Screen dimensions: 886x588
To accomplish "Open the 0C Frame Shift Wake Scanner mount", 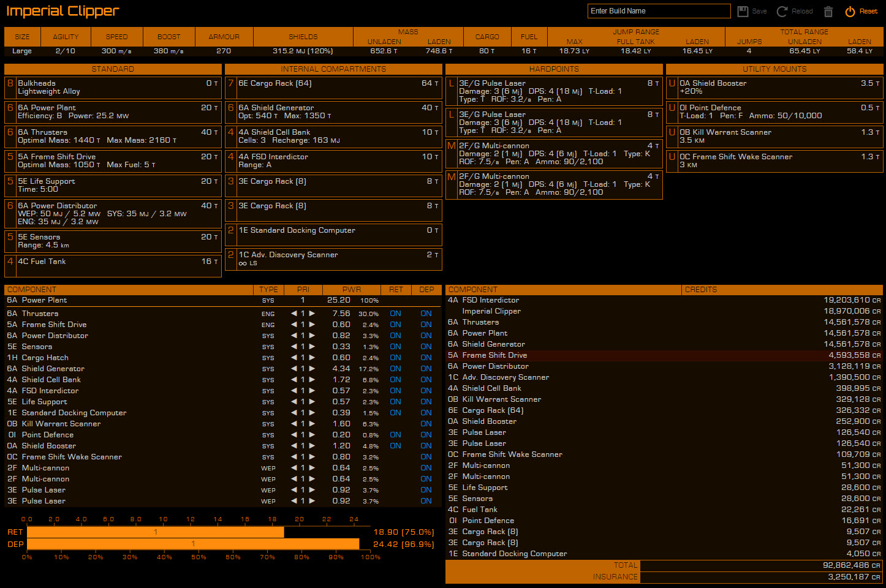I will pos(774,161).
